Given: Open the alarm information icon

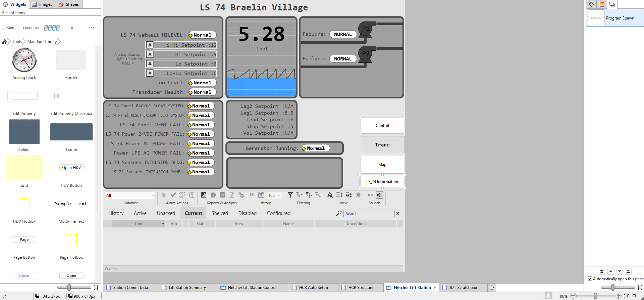Looking at the screenshot, I should tap(213, 195).
